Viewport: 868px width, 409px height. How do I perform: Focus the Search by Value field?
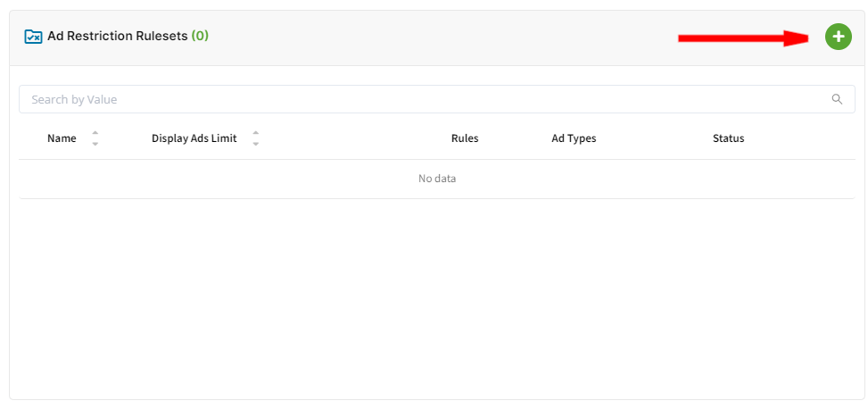click(x=419, y=99)
